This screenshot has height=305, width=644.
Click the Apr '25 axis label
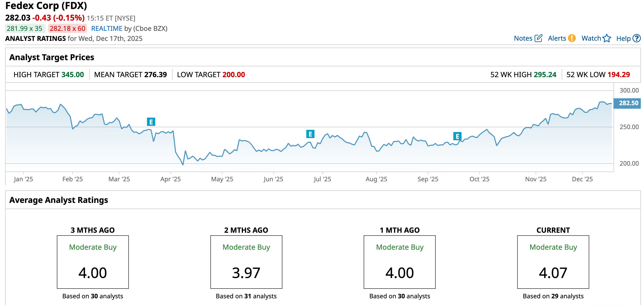pos(171,179)
